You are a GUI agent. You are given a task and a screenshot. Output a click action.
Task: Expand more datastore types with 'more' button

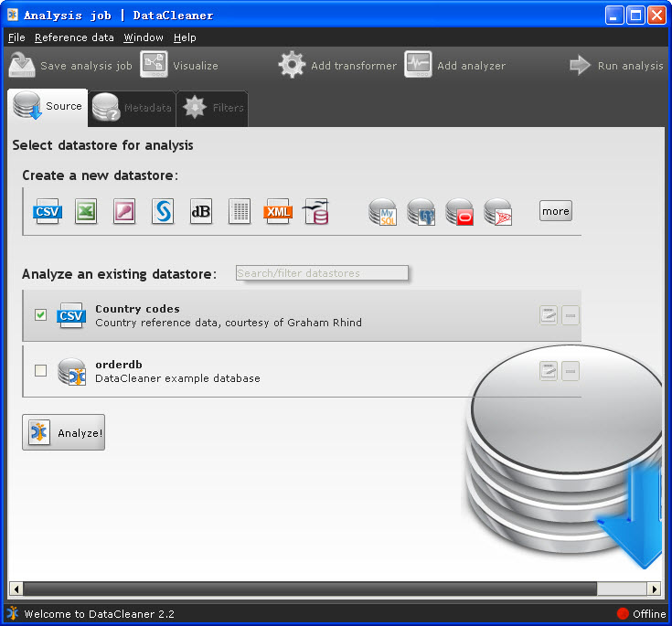point(555,211)
